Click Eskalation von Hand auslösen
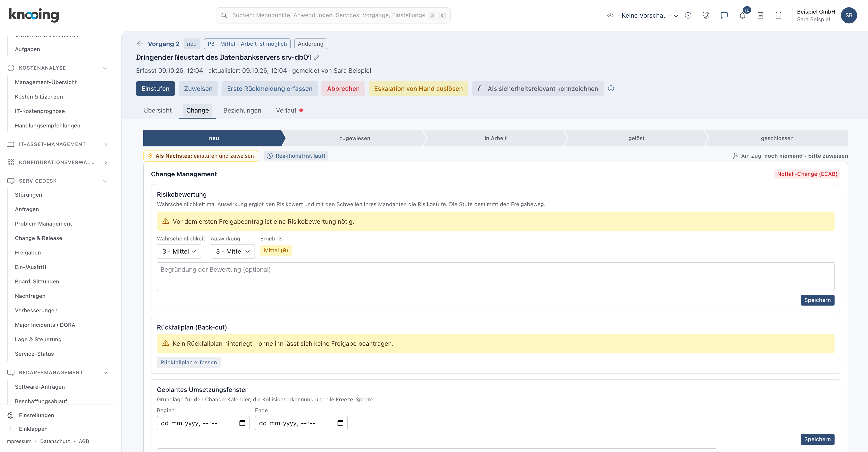Viewport: 868px width, 452px height. (x=418, y=89)
